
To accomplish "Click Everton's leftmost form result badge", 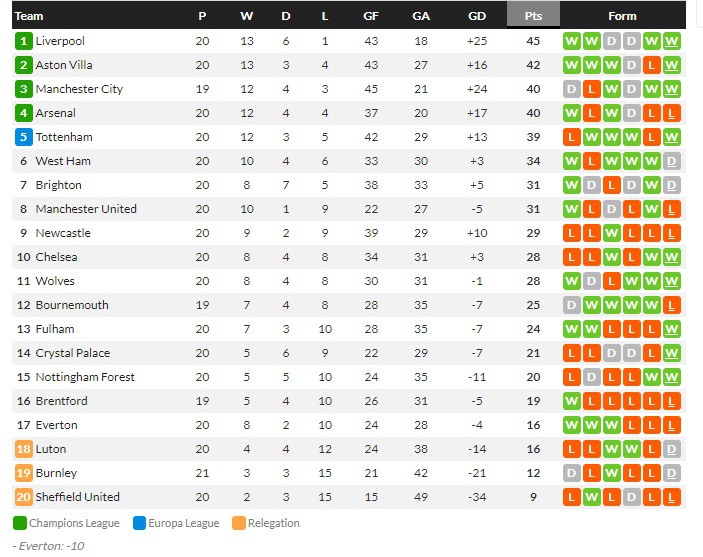I will click(572, 425).
